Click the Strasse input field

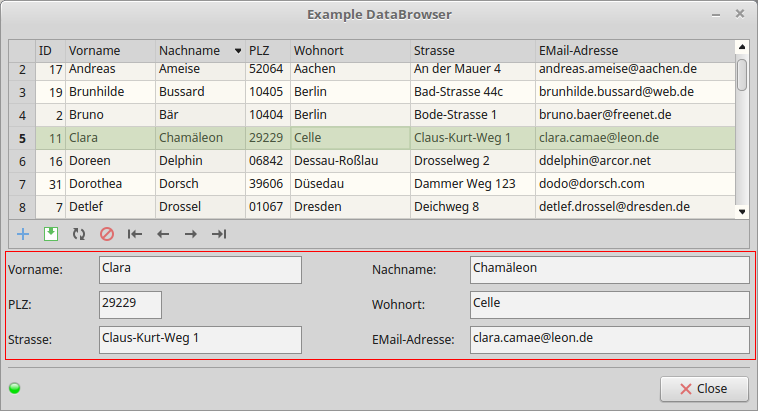[x=200, y=340]
